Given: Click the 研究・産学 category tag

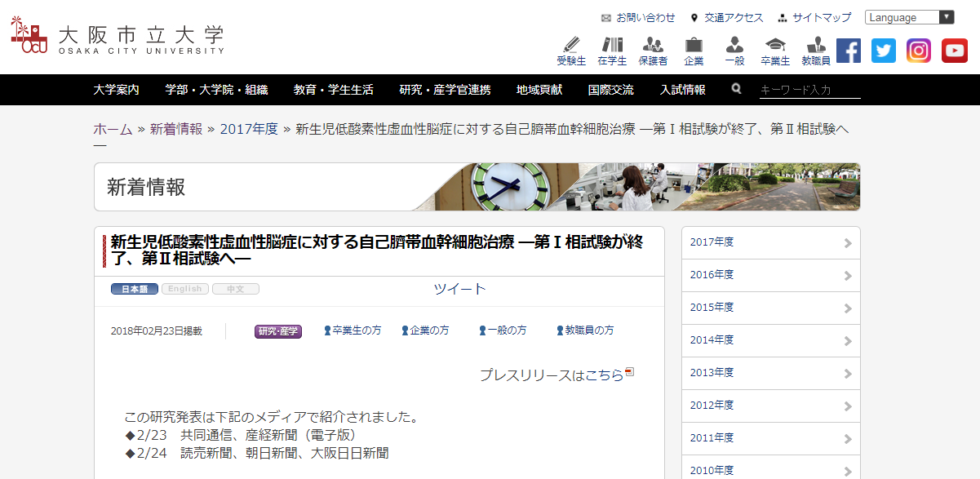Looking at the screenshot, I should pyautogui.click(x=278, y=331).
